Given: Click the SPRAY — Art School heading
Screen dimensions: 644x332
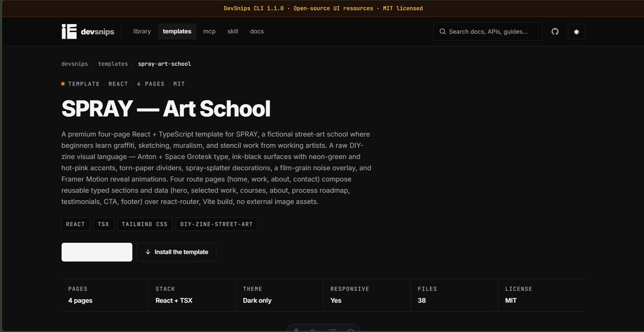Looking at the screenshot, I should 166,109.
